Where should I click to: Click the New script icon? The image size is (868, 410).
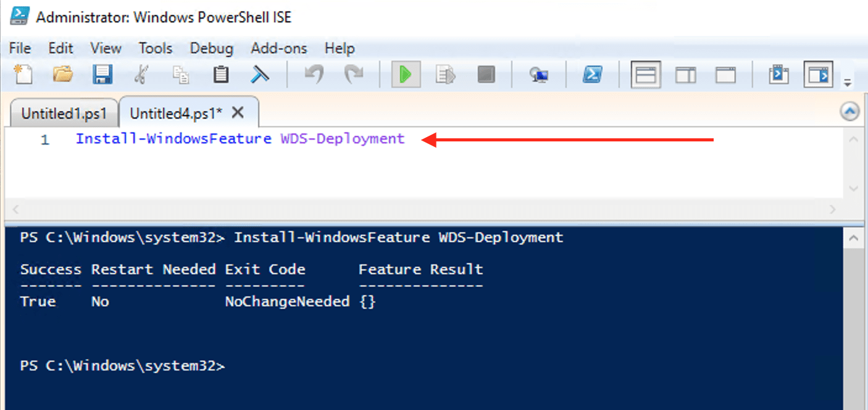point(23,75)
